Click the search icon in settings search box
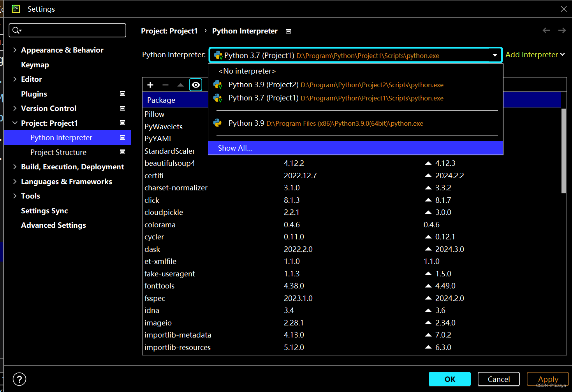Screen dimensions: 572x392 (x=17, y=30)
